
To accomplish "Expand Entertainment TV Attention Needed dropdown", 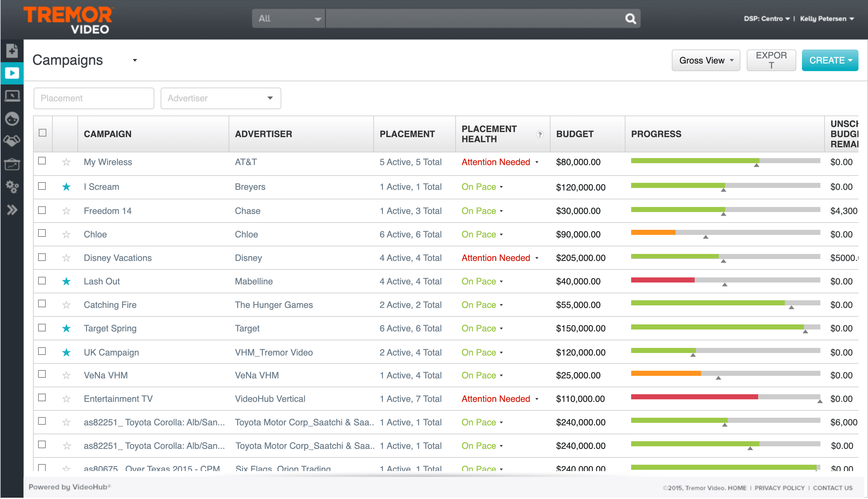I will coord(537,399).
